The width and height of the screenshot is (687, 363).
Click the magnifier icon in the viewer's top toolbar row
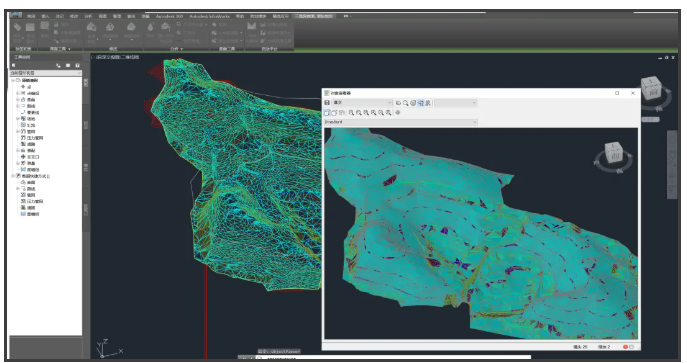click(x=406, y=103)
